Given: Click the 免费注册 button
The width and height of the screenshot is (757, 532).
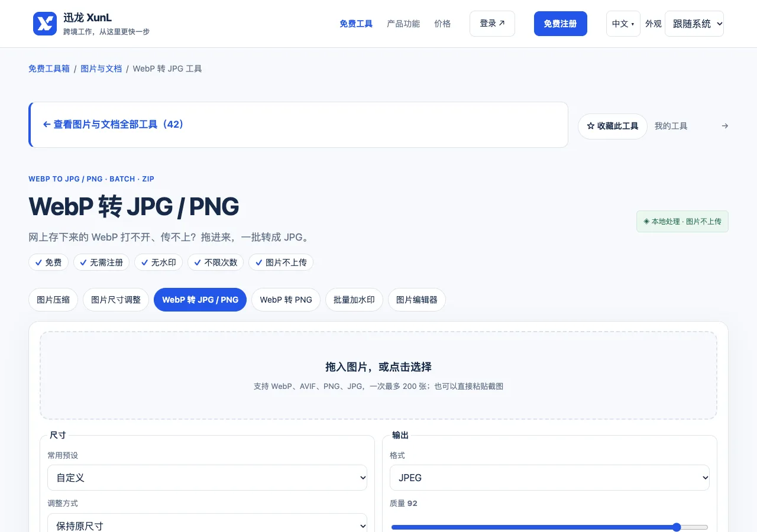Looking at the screenshot, I should 561,24.
